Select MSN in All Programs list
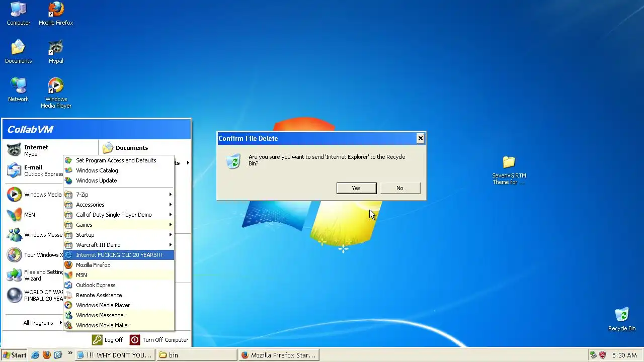Image resolution: width=644 pixels, height=362 pixels. point(119,275)
